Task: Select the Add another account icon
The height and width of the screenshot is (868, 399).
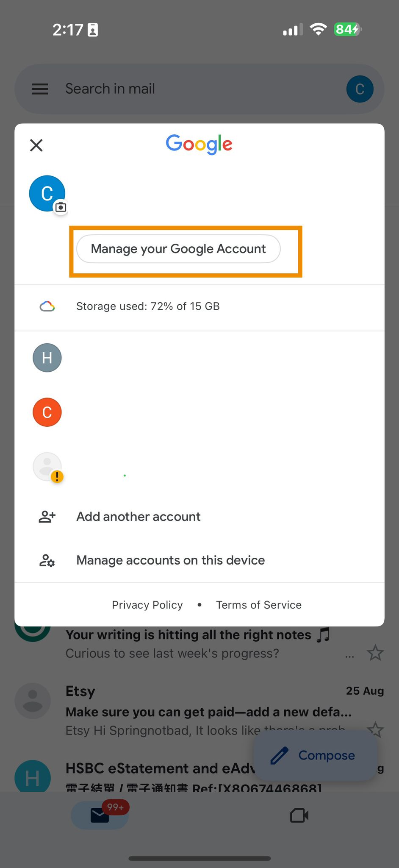Action: [47, 517]
